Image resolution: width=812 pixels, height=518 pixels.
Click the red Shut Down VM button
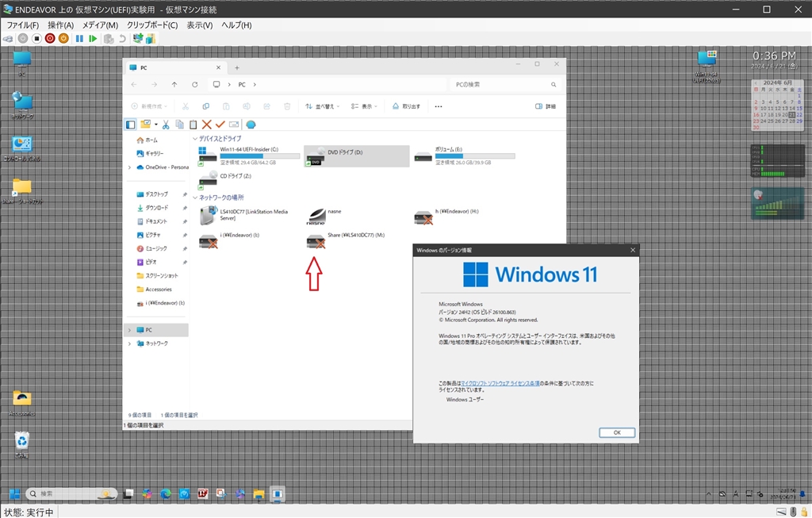point(50,39)
